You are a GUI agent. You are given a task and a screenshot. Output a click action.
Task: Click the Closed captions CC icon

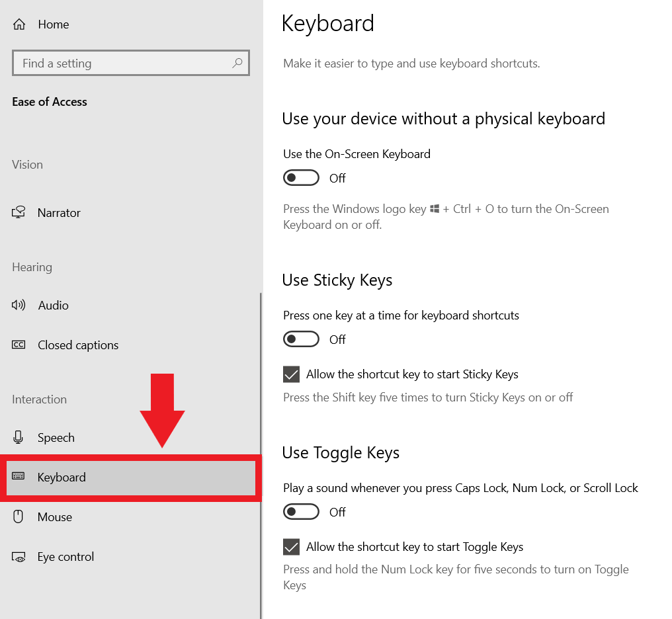coord(19,345)
